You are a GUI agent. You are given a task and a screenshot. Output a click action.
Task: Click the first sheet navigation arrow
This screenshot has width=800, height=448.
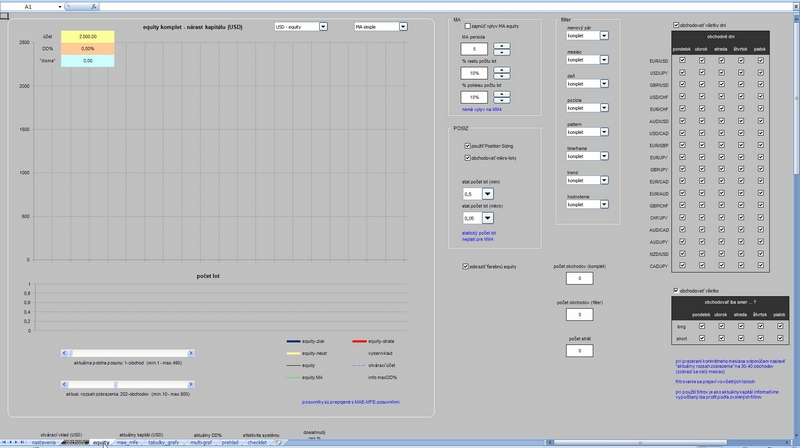tap(3, 442)
